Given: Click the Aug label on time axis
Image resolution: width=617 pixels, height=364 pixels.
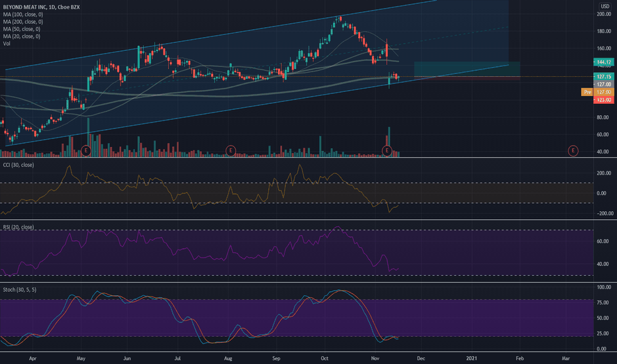Looking at the screenshot, I should 228,359.
